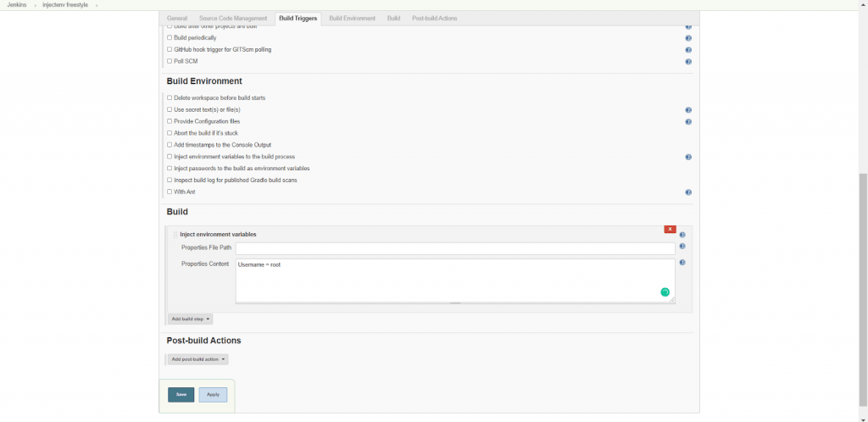Open help for Properties Content field

[x=682, y=263]
